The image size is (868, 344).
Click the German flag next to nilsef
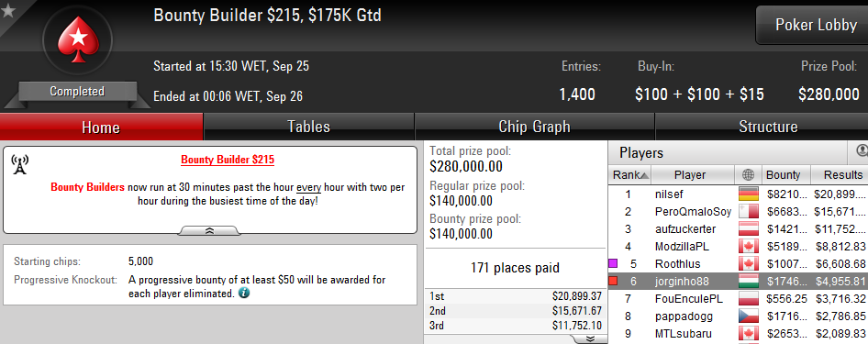[x=748, y=194]
